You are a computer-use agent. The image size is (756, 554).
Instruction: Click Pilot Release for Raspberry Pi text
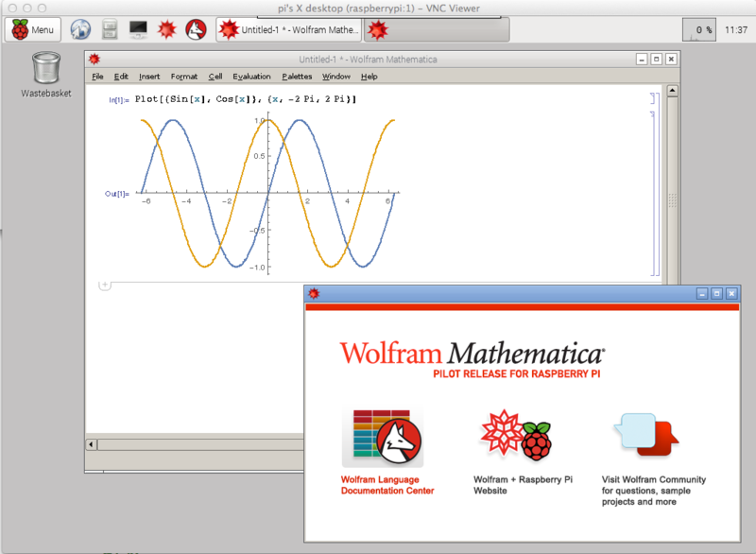point(516,373)
